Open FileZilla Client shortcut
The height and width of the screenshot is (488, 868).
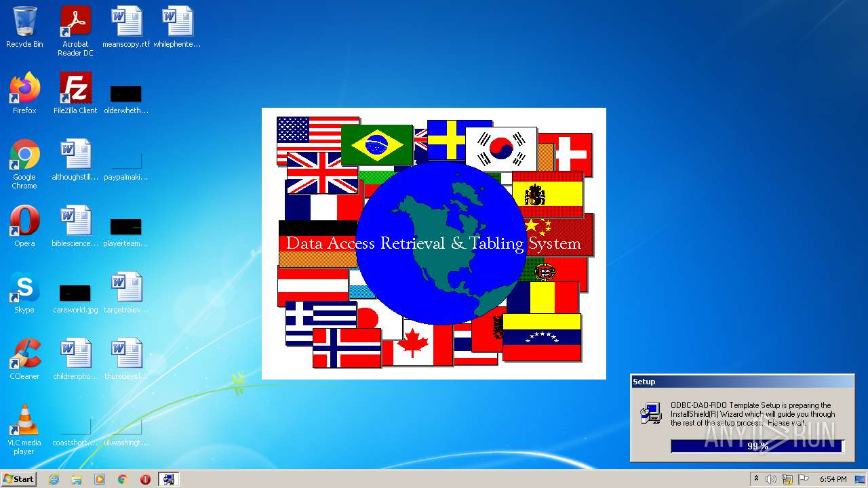point(75,94)
